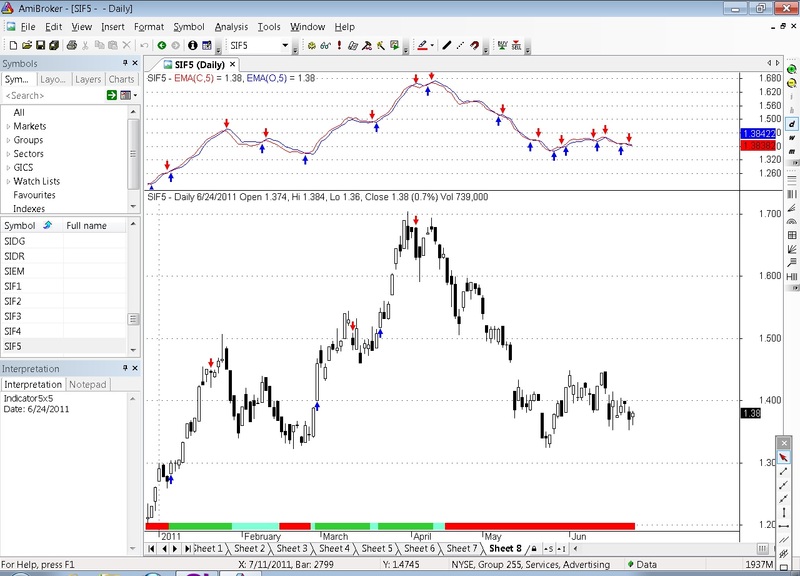Go back with the green arrow icon
The width and height of the screenshot is (800, 576).
coord(162,45)
